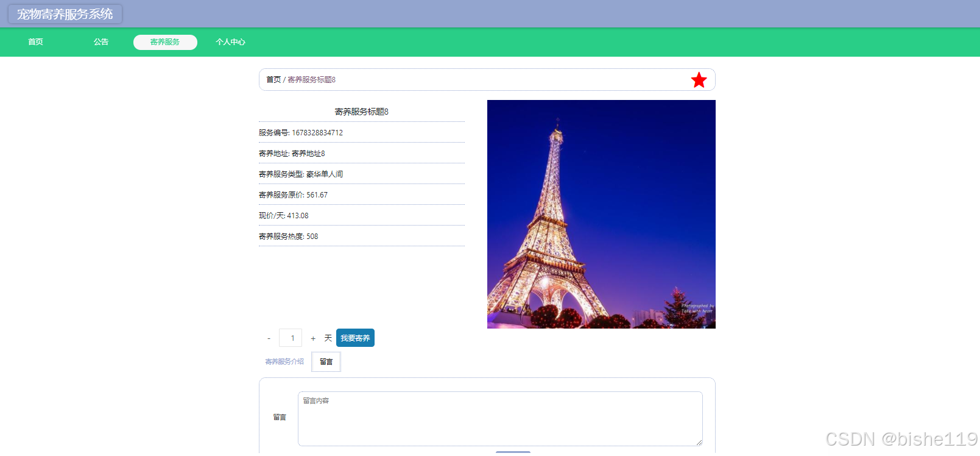Select the 寄养服务热度: 508 row

click(x=362, y=236)
